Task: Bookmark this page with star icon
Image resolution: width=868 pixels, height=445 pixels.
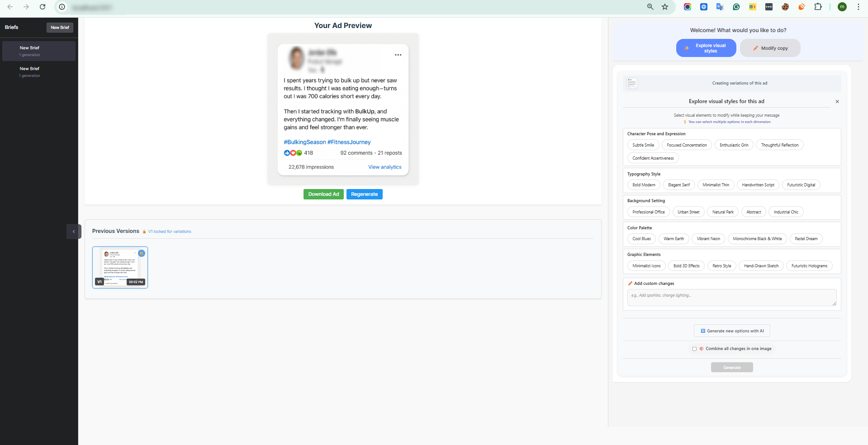Action: 665,7
